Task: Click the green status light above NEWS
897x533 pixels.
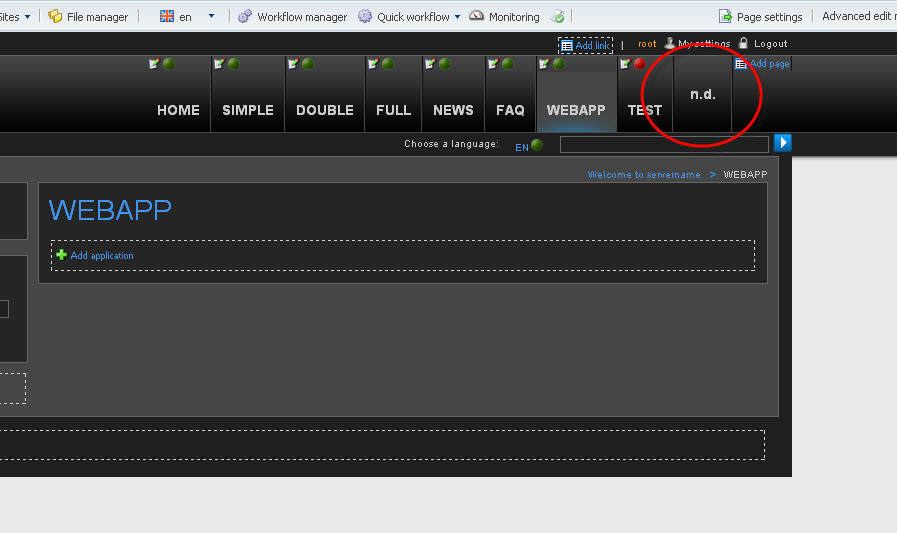Action: click(x=444, y=63)
